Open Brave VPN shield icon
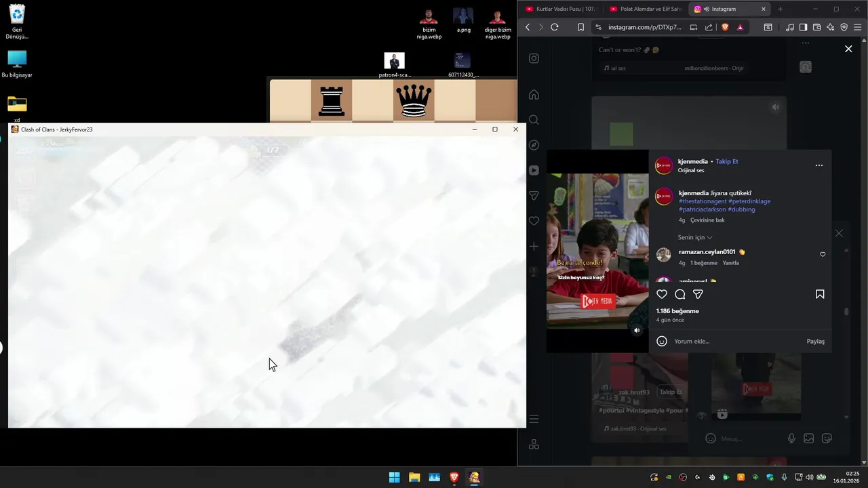The image size is (868, 488). [x=844, y=27]
